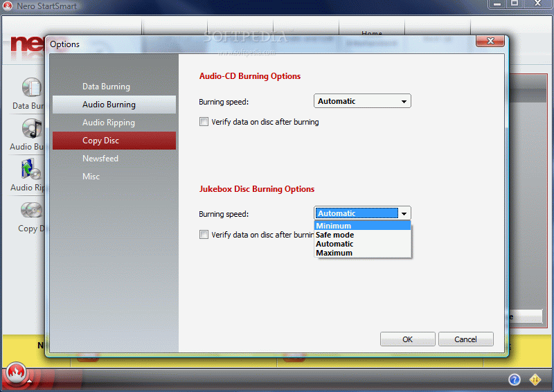Maximize the Nero StartSmart window
This screenshot has height=392, width=554.
[x=515, y=3]
